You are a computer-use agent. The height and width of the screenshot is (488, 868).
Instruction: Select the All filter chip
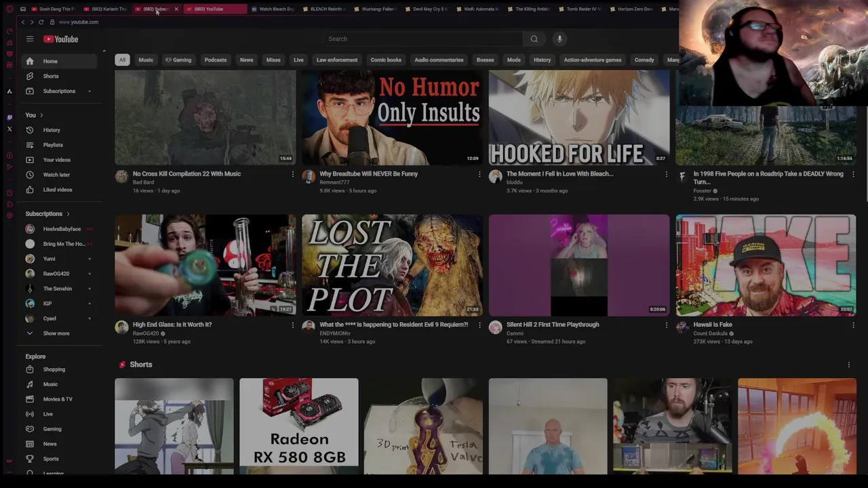[122, 60]
